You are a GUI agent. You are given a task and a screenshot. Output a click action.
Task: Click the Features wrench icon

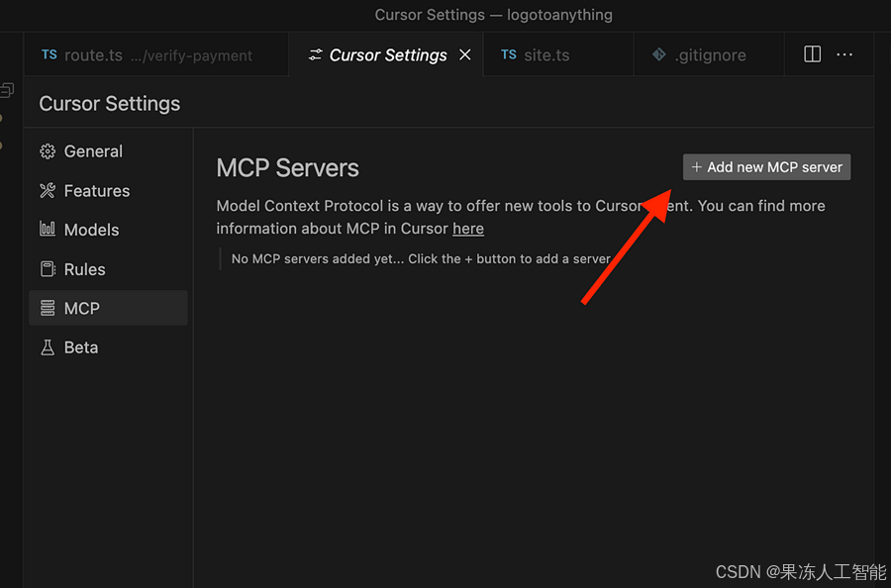click(48, 191)
